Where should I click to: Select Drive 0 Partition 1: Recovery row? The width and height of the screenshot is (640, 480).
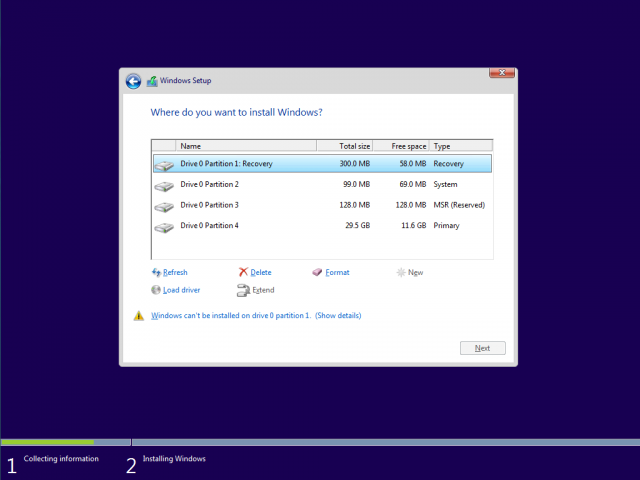coord(320,164)
